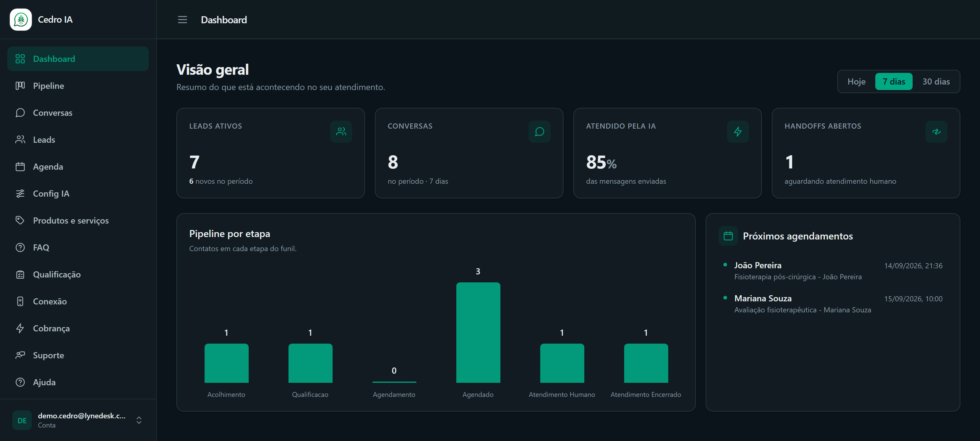Open Qualificação in the sidebar

click(78, 274)
